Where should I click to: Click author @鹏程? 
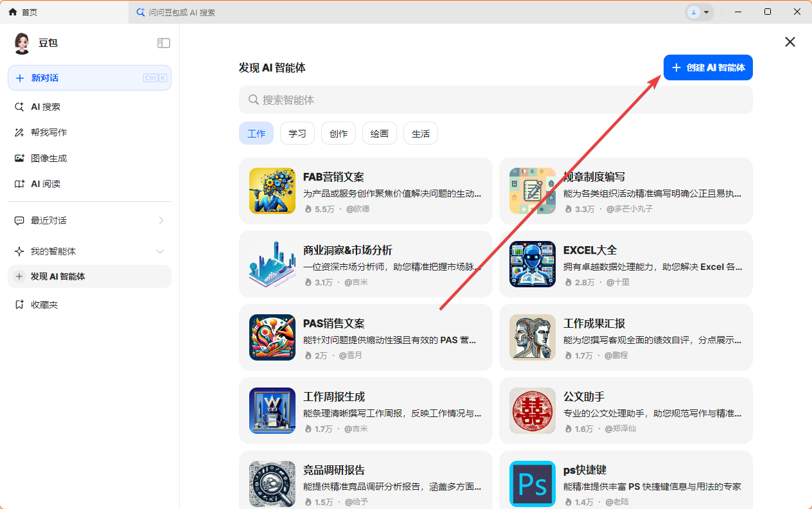(617, 355)
